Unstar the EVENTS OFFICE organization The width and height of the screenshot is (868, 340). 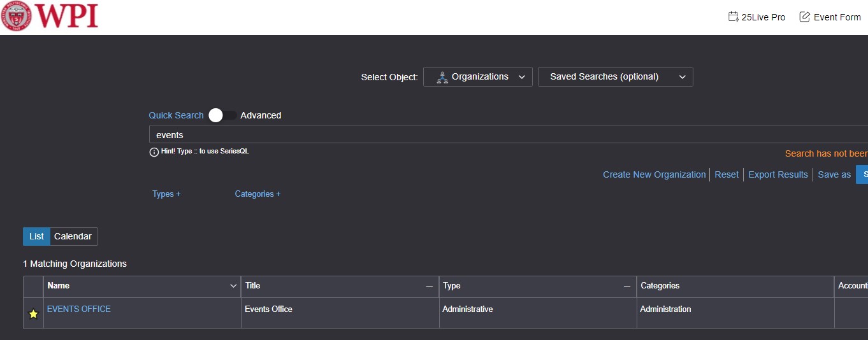[33, 314]
